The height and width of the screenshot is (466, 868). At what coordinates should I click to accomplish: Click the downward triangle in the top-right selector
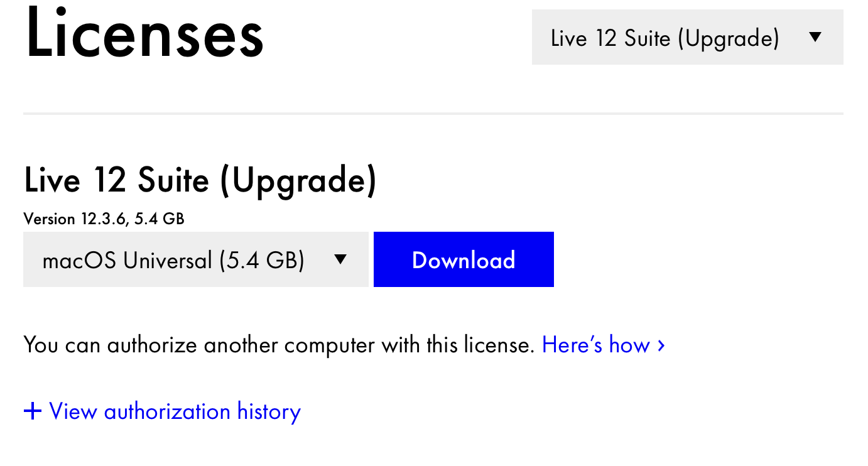click(x=815, y=38)
